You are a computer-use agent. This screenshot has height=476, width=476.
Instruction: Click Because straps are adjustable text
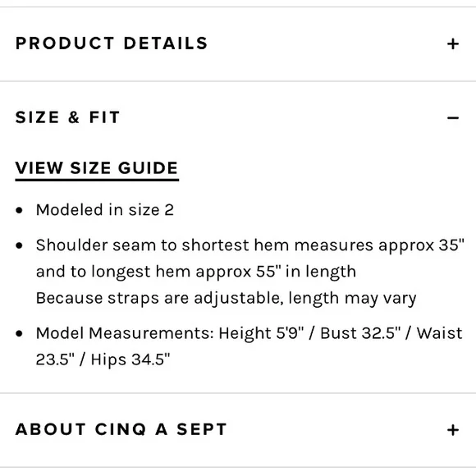pos(227,298)
